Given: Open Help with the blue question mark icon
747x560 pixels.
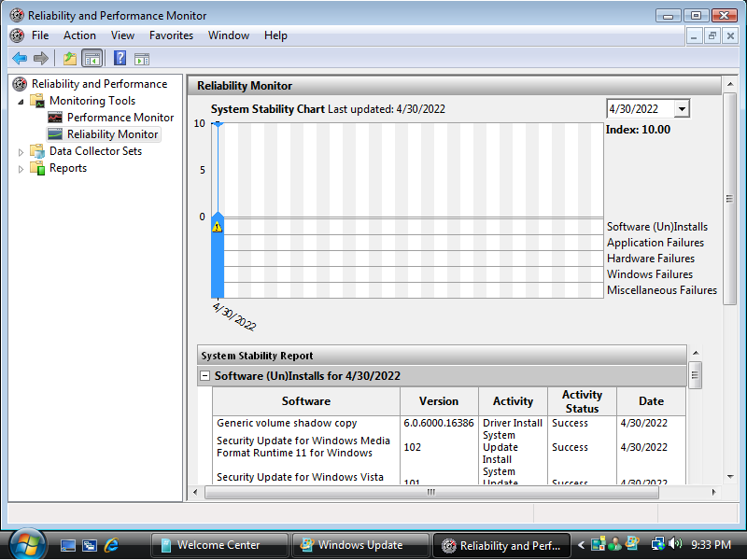Looking at the screenshot, I should tap(120, 59).
